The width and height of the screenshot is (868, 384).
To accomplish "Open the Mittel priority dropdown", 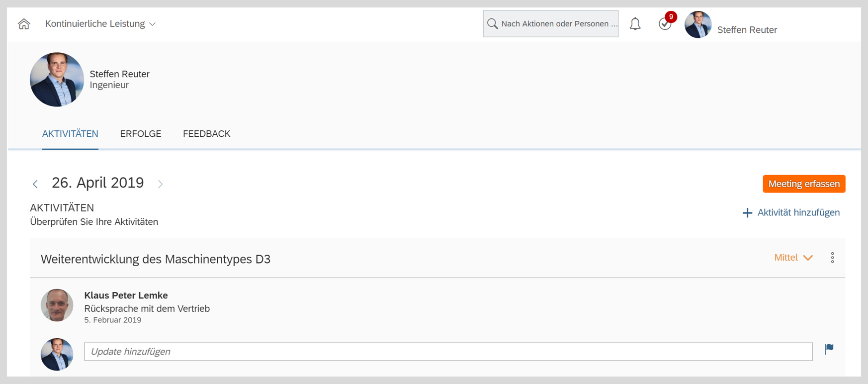I will (x=793, y=258).
